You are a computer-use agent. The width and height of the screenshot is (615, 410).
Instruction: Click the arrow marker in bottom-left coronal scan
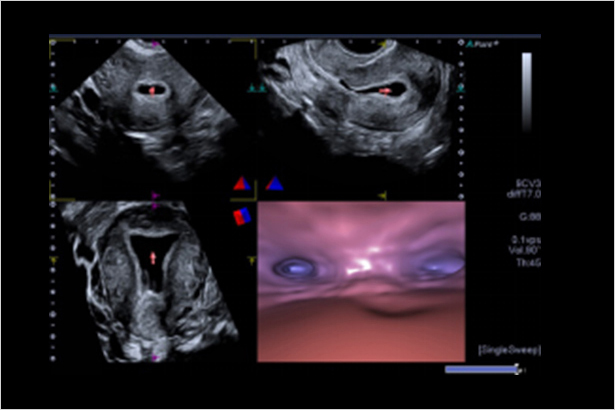[x=153, y=258]
